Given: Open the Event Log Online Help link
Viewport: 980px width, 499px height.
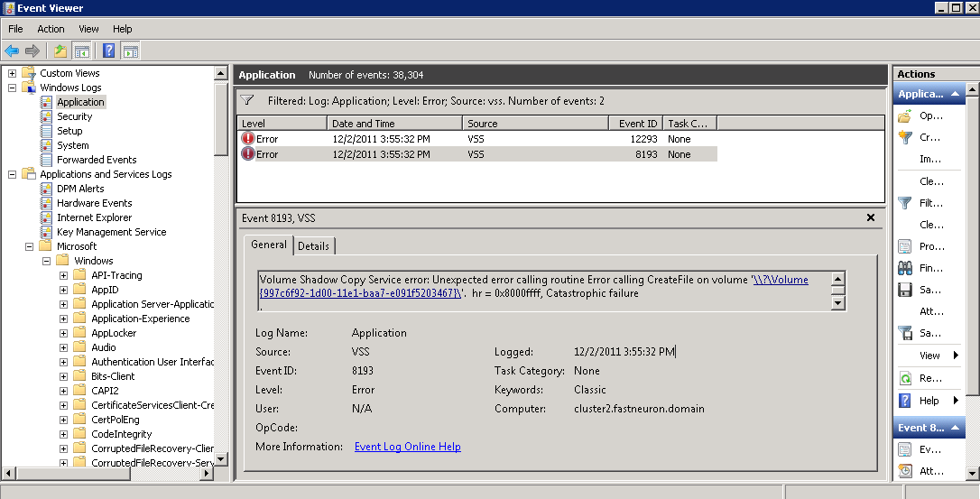Looking at the screenshot, I should click(x=408, y=447).
